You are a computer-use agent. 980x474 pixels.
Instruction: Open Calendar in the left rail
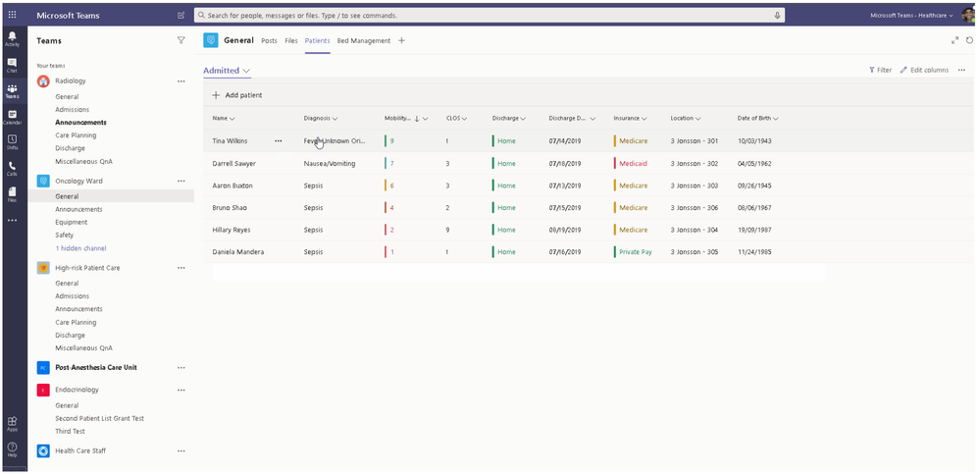point(12,117)
